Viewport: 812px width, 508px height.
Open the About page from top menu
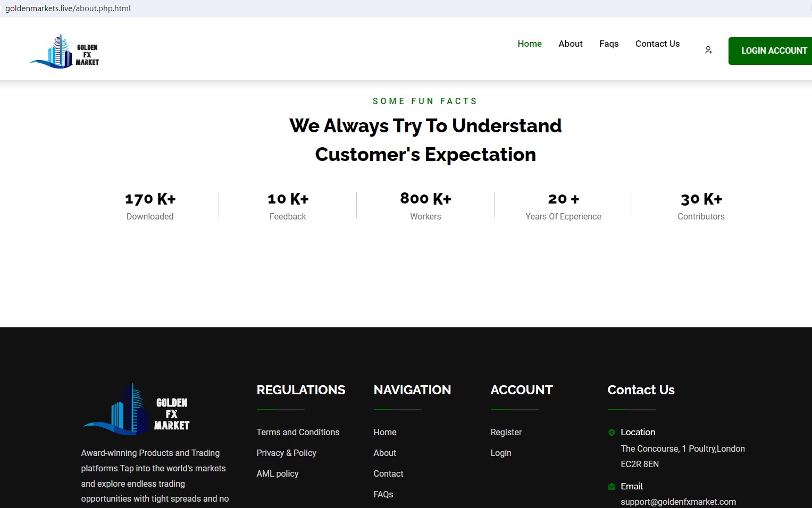click(x=571, y=44)
